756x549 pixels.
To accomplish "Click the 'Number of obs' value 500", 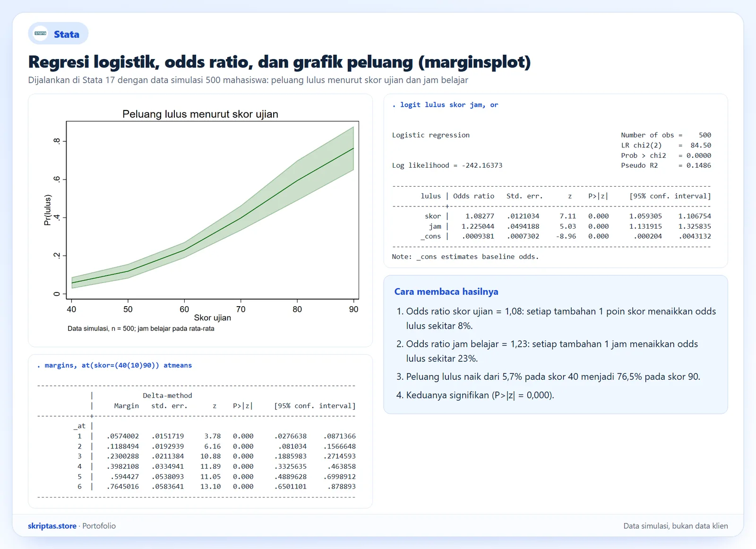I will pyautogui.click(x=705, y=135).
